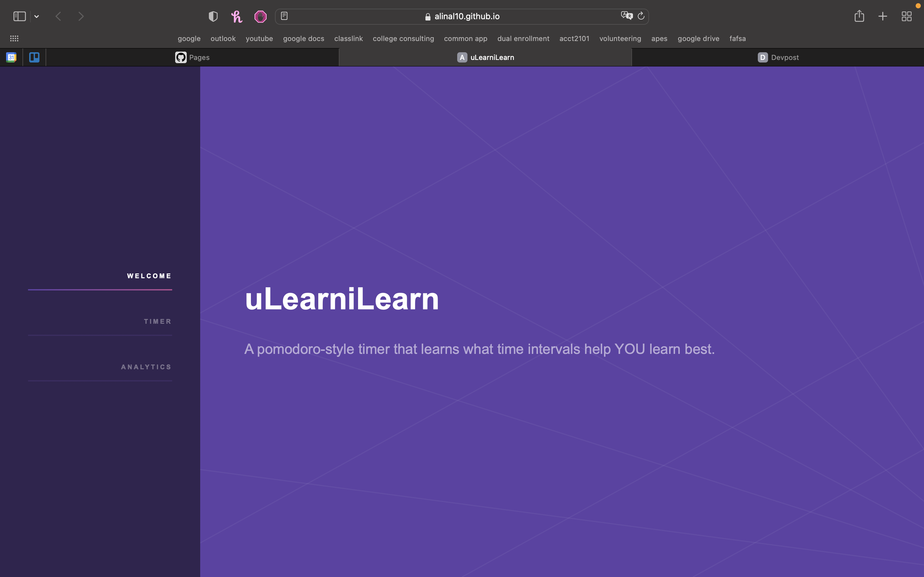Open the google docs bookmark
924x577 pixels.
(304, 38)
